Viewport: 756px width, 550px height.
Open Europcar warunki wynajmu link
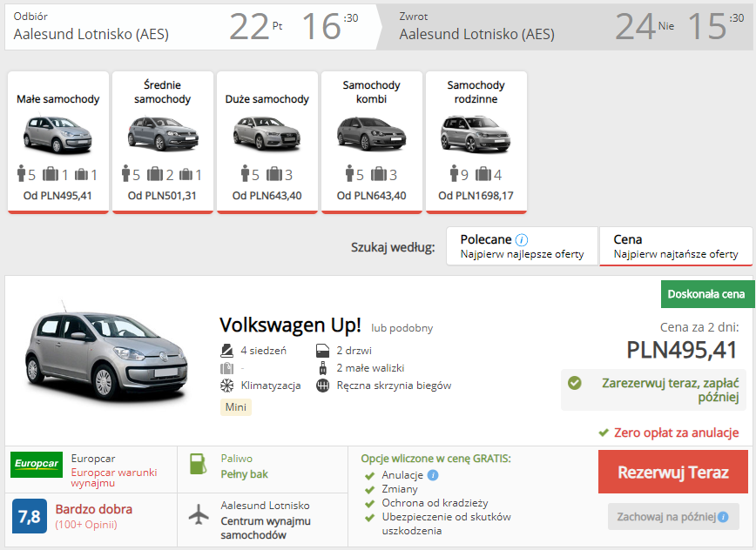point(114,478)
